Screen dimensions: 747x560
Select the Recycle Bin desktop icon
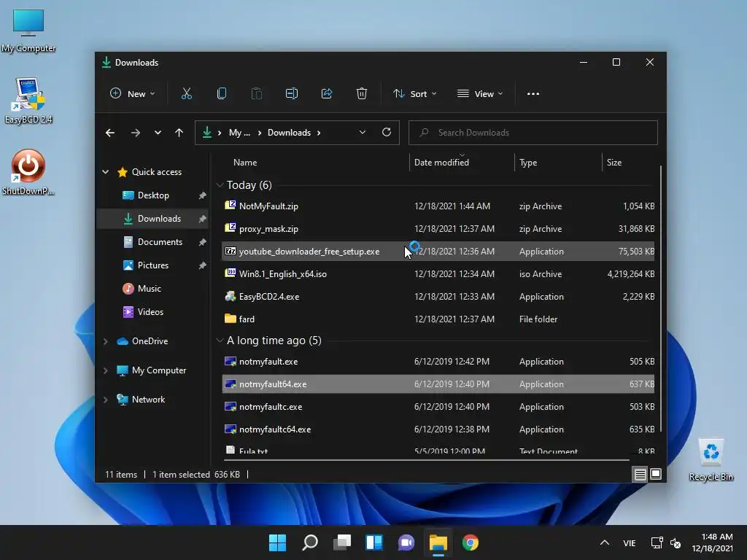point(711,460)
